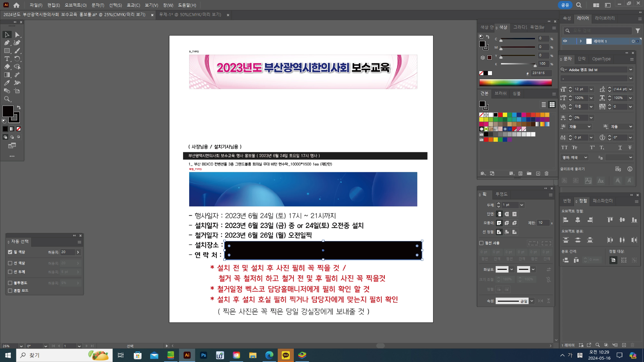Expand 레이어 1 sublayers
The width and height of the screenshot is (644, 362).
coord(581,41)
